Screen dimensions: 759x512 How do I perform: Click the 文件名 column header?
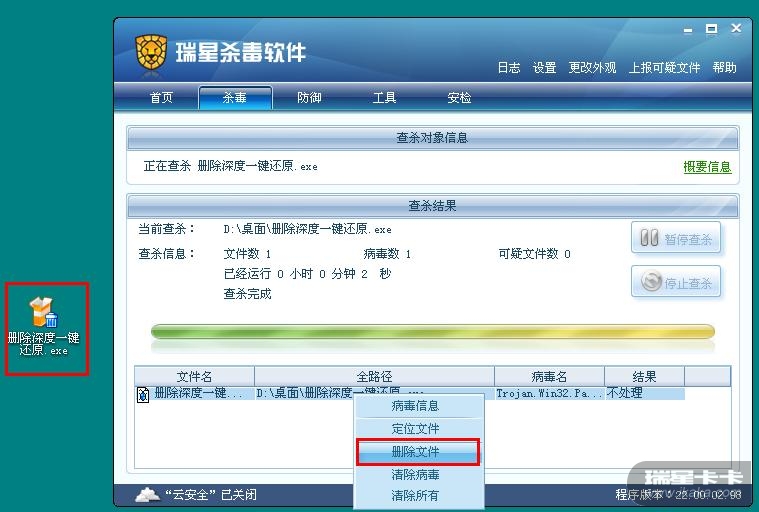194,376
